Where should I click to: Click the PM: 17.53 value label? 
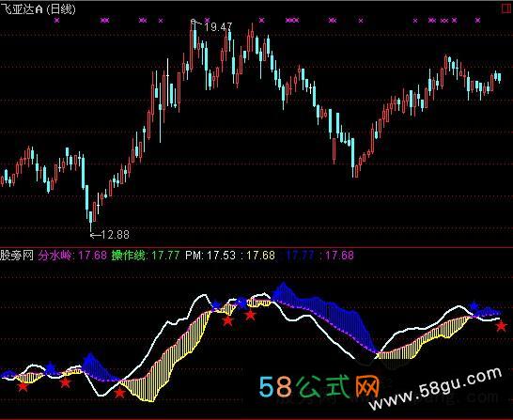click(x=210, y=256)
